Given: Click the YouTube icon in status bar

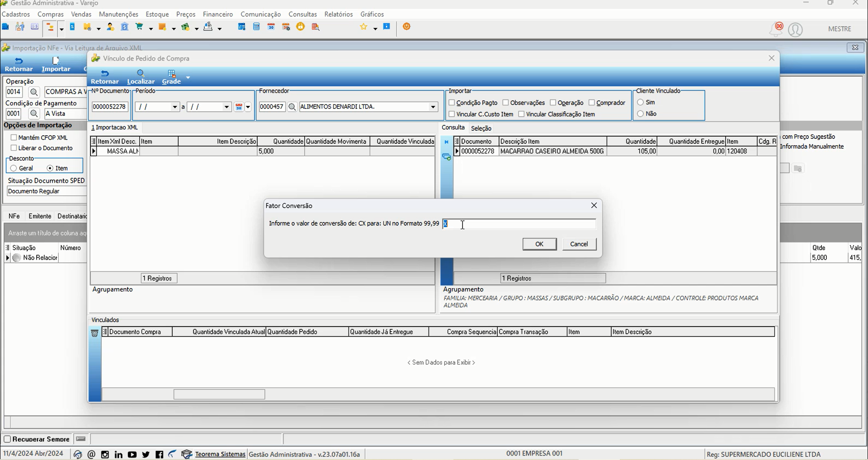Looking at the screenshot, I should 132,455.
